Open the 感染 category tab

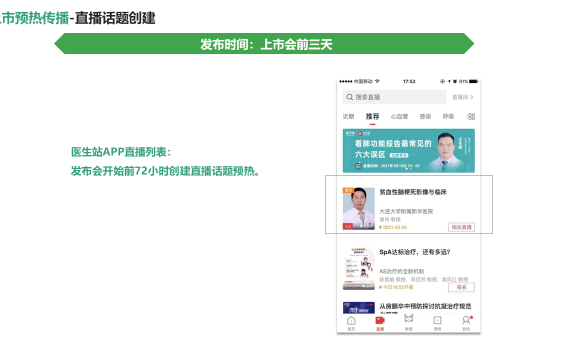coord(425,116)
